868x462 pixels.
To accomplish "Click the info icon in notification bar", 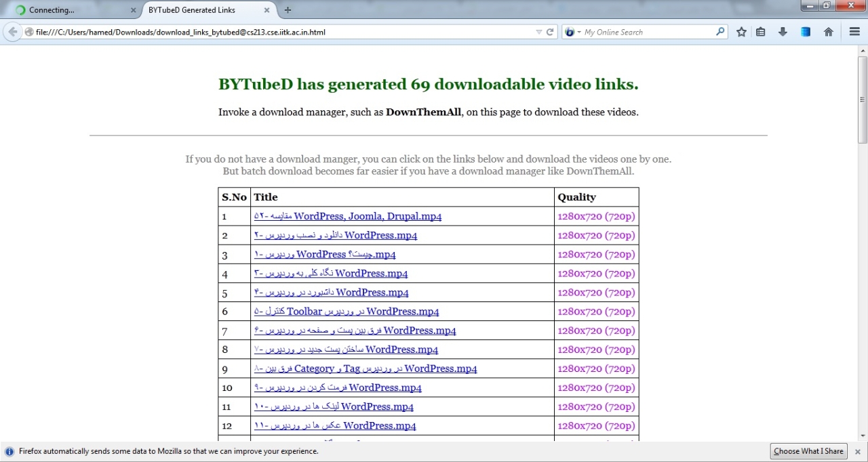I will coord(9,451).
